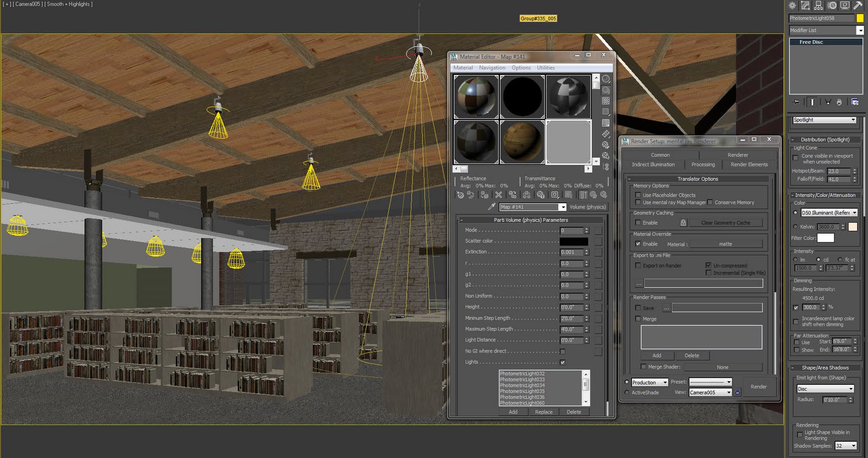The height and width of the screenshot is (458, 868).
Task: Uncheck the Un-compressed option
Action: tap(709, 266)
